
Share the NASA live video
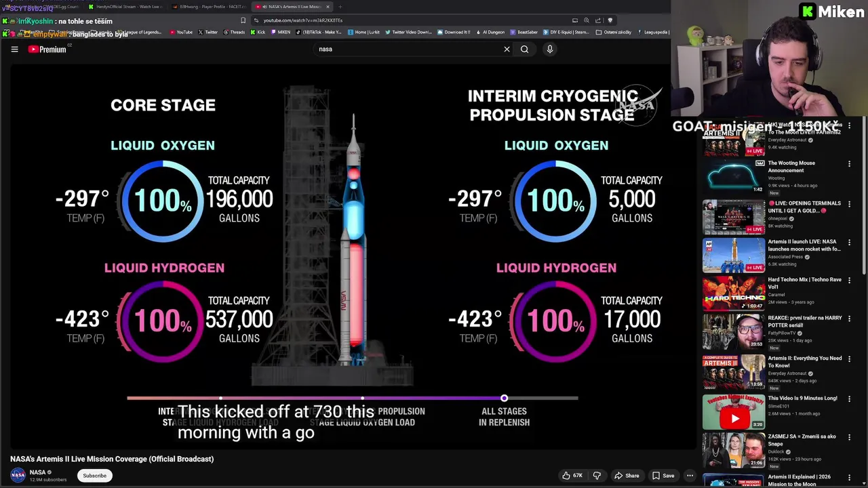(x=626, y=476)
